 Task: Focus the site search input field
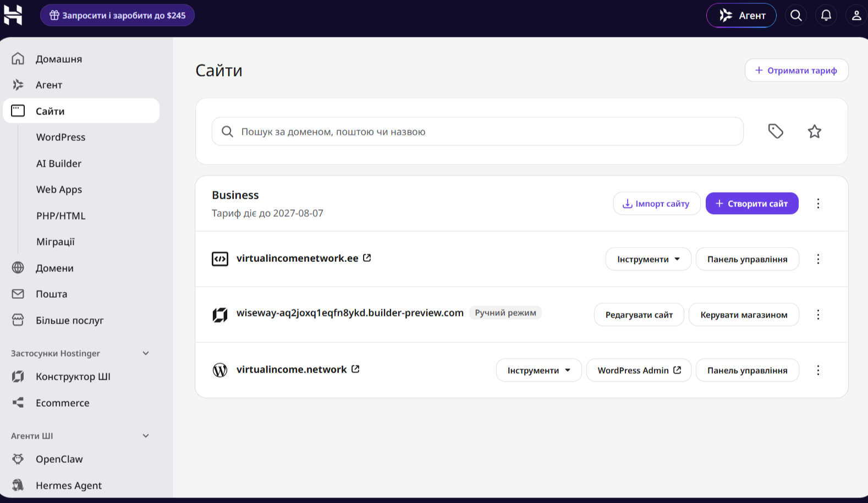pos(477,132)
